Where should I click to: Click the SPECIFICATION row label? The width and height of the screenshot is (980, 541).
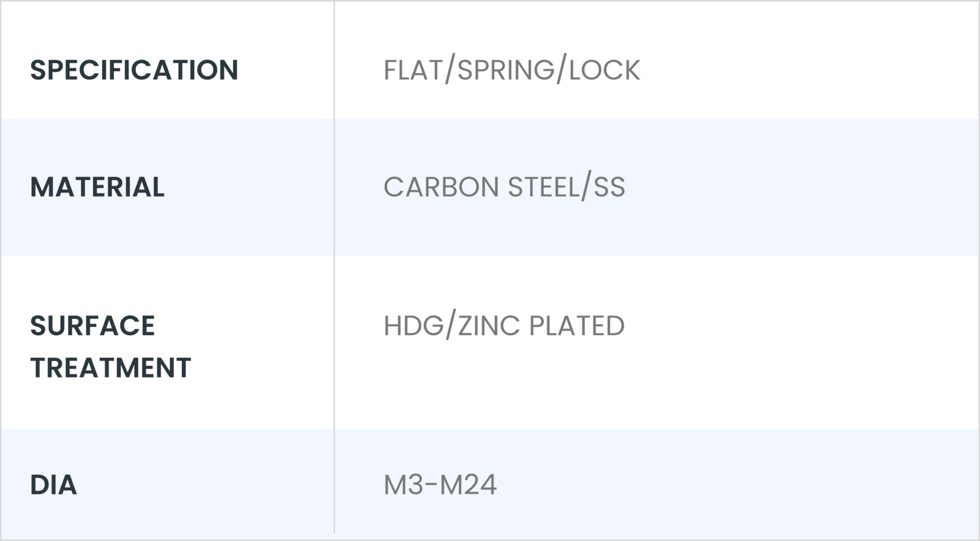tap(134, 70)
